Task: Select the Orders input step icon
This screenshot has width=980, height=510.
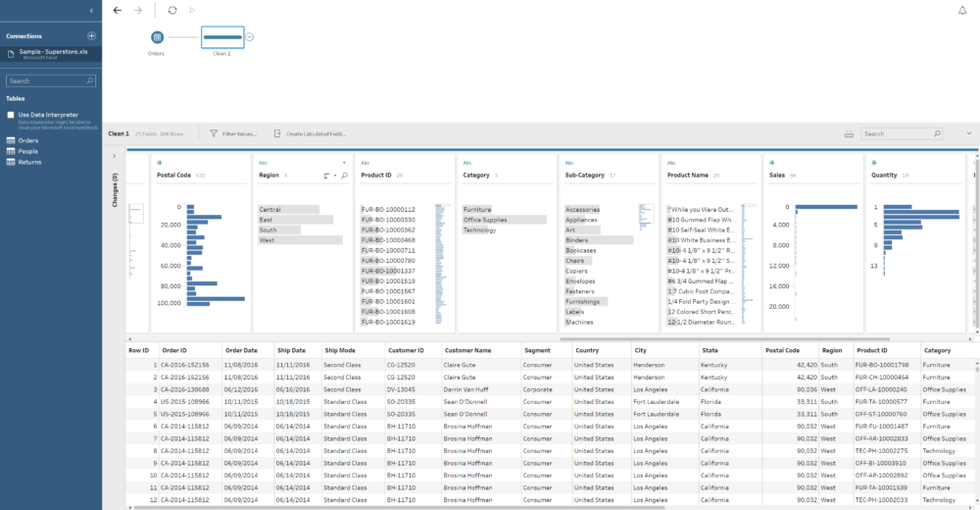Action: pyautogui.click(x=157, y=37)
